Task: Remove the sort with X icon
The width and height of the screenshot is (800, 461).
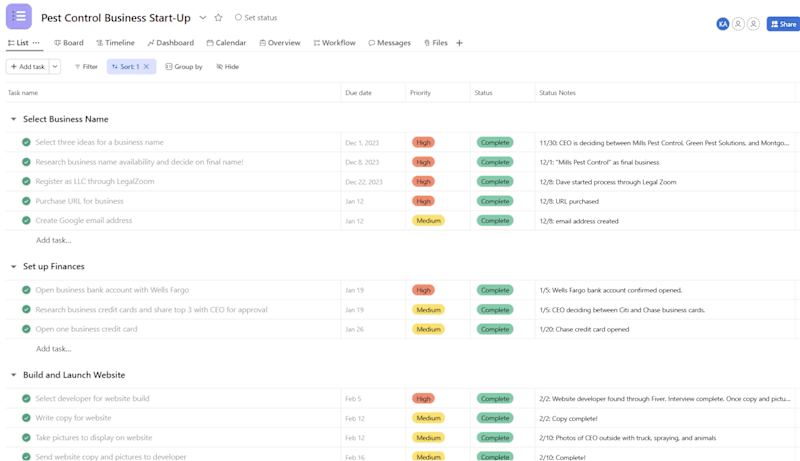Action: [146, 67]
